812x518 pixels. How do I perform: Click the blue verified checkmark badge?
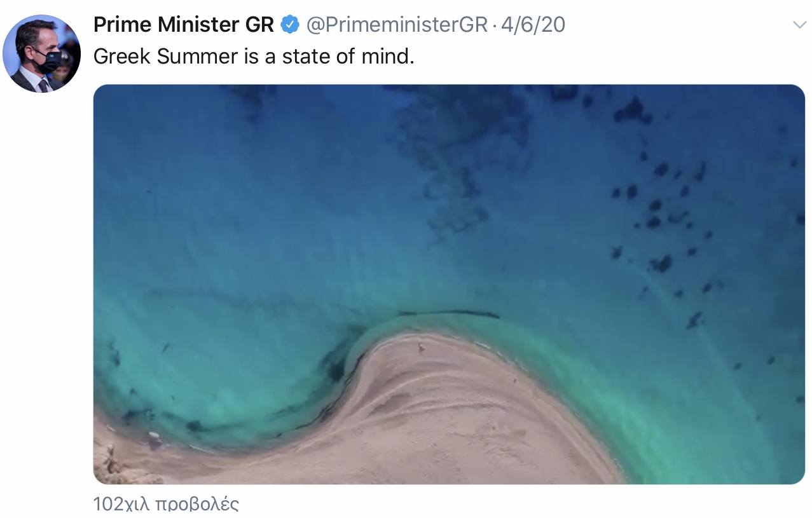(290, 25)
